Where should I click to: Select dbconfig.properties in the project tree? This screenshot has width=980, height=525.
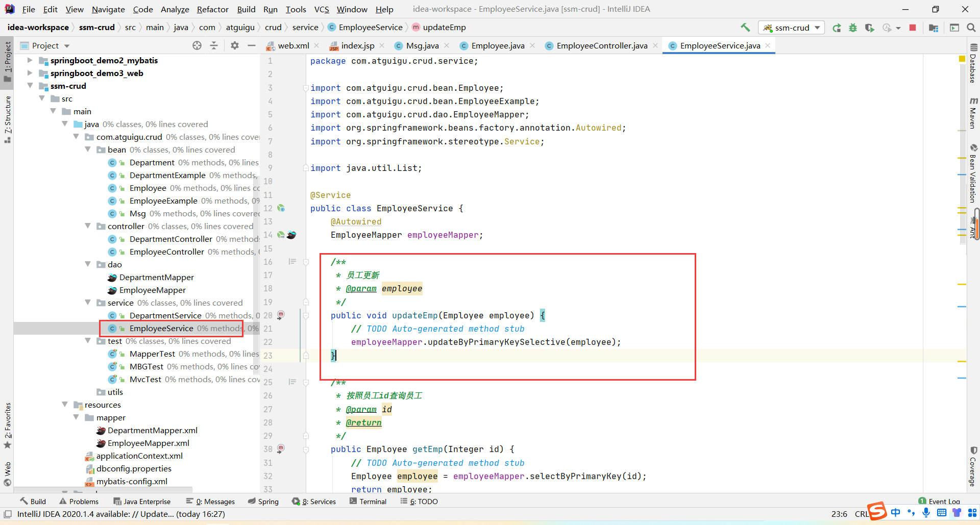[134, 468]
